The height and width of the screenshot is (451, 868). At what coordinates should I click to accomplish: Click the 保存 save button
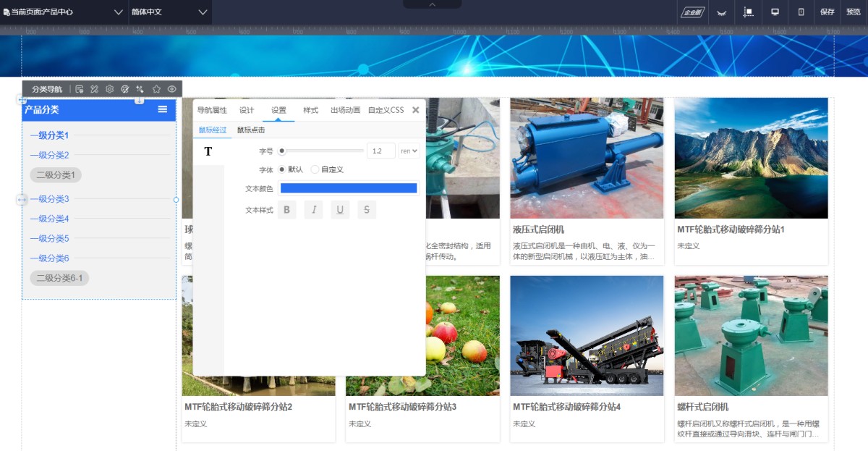[827, 12]
